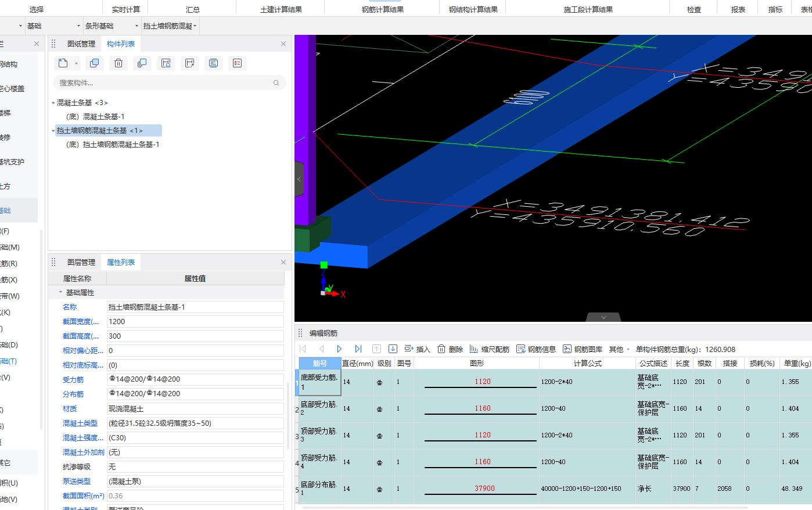The height and width of the screenshot is (510, 812).
Task: Go to first rebar record icon
Action: (x=303, y=349)
